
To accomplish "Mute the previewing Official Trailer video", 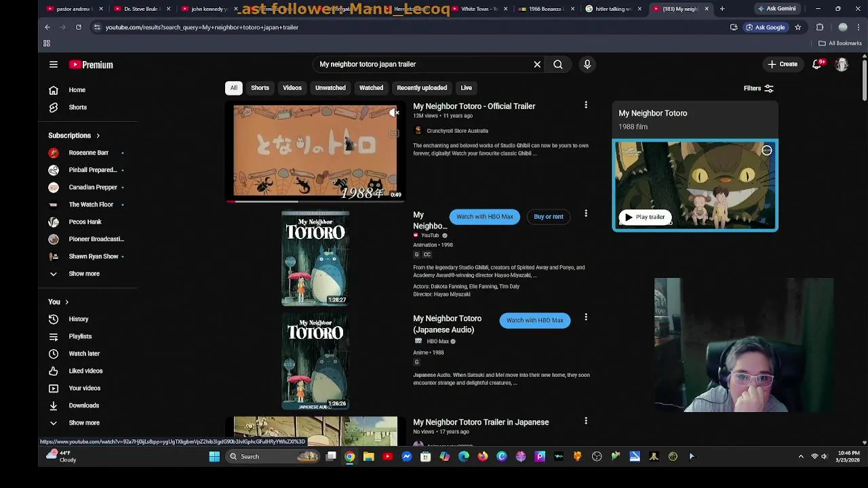I will (x=394, y=113).
